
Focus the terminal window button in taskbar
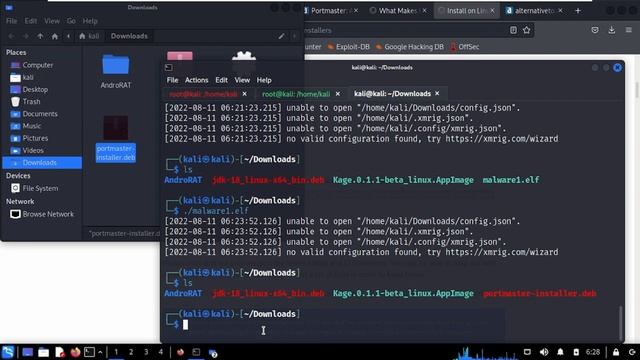pyautogui.click(x=196, y=352)
